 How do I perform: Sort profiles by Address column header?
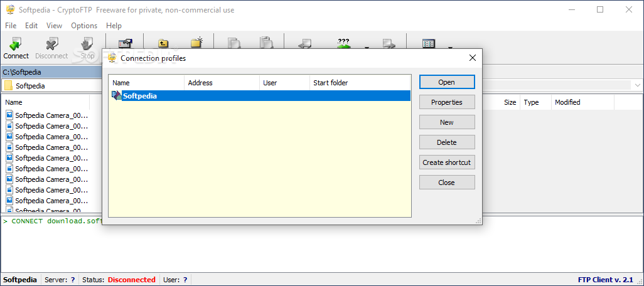(222, 83)
